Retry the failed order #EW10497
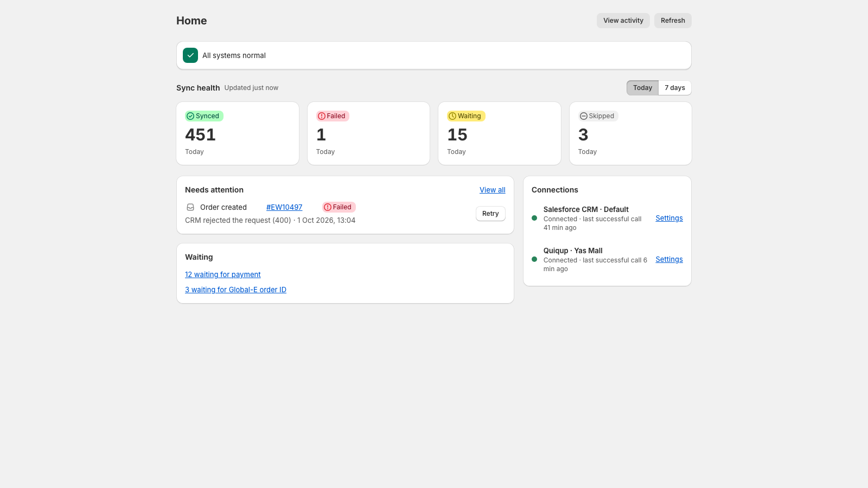 coord(490,214)
